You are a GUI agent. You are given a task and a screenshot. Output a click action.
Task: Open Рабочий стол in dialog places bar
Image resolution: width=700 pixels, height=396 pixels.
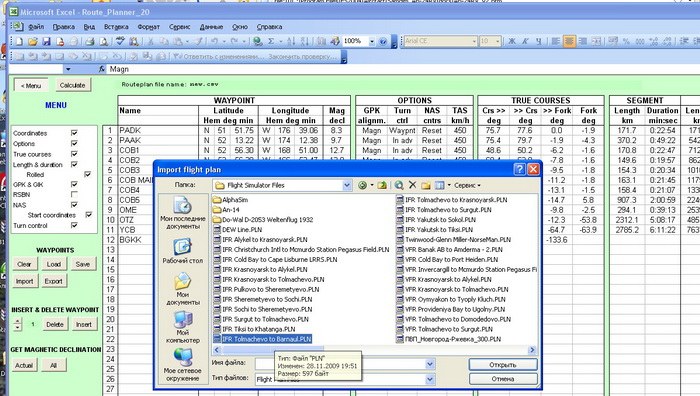click(x=183, y=251)
